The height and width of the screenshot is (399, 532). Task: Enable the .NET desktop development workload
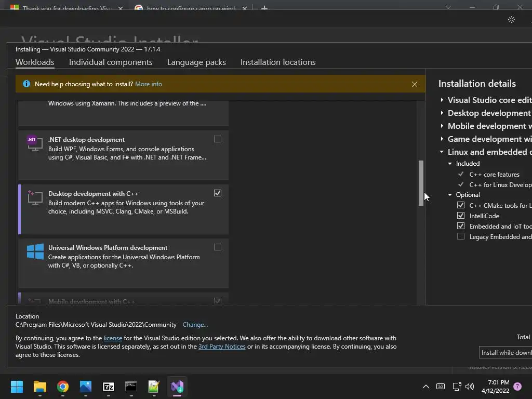218,139
